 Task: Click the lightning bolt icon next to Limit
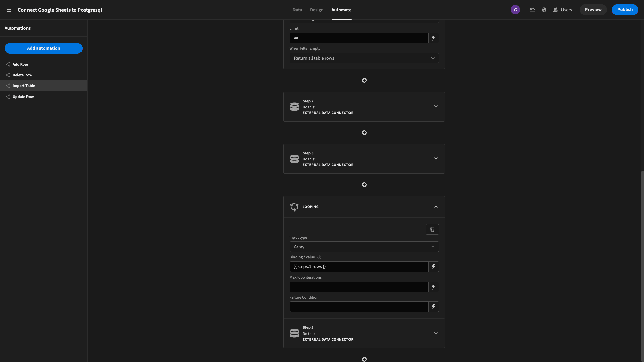coord(433,38)
